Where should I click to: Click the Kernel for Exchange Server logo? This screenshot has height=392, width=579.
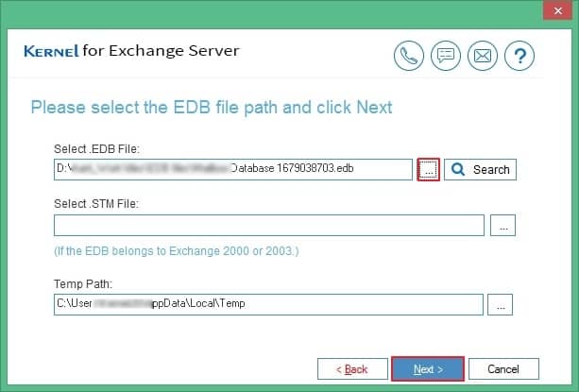tap(131, 51)
